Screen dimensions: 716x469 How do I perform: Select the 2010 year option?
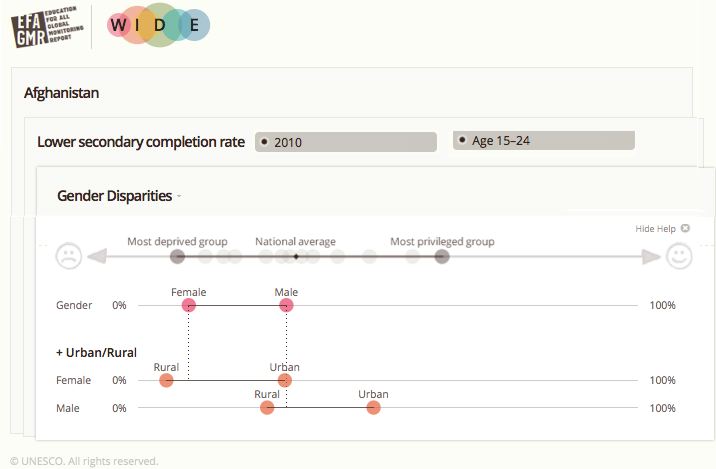click(x=346, y=142)
